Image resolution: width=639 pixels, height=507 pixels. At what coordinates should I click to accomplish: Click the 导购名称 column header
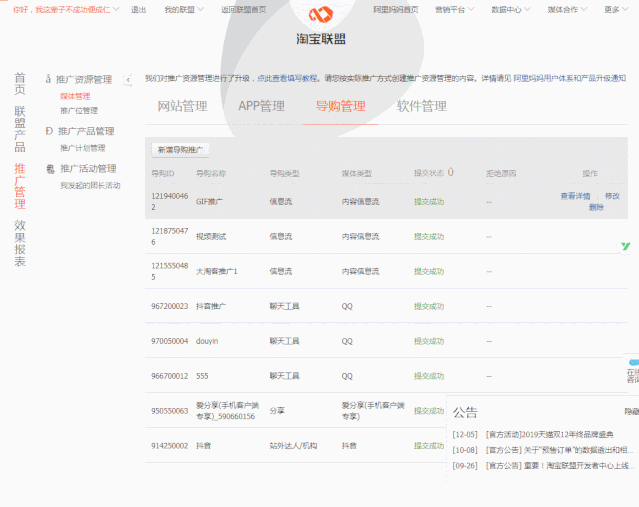(x=211, y=174)
